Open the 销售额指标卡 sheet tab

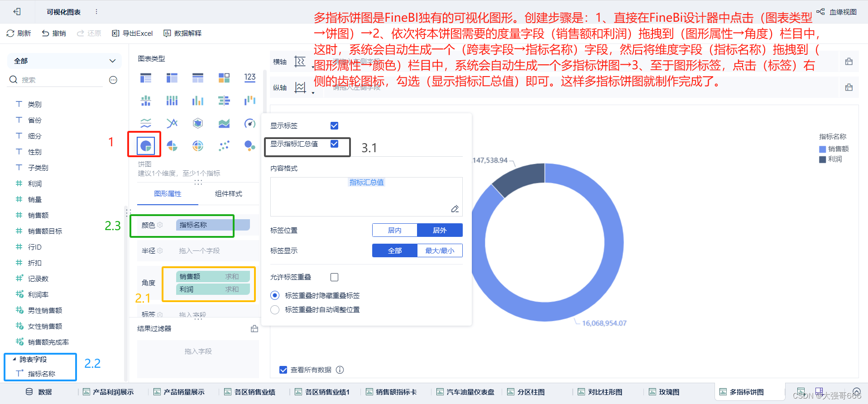[392, 392]
